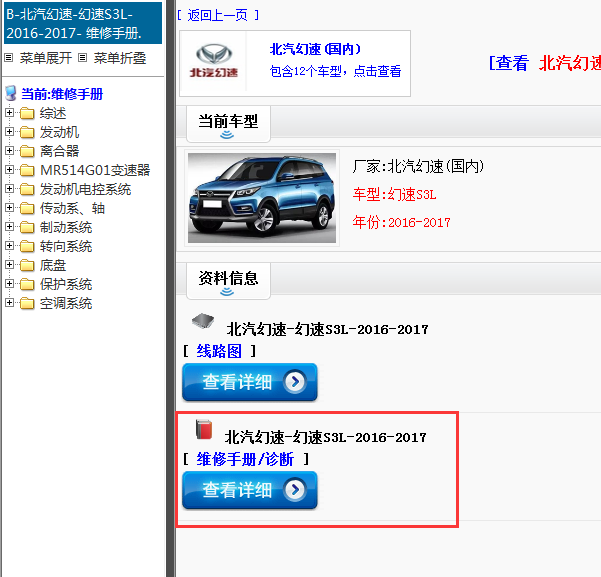
Task: Click the 返回上一页 link
Action: pos(217,15)
